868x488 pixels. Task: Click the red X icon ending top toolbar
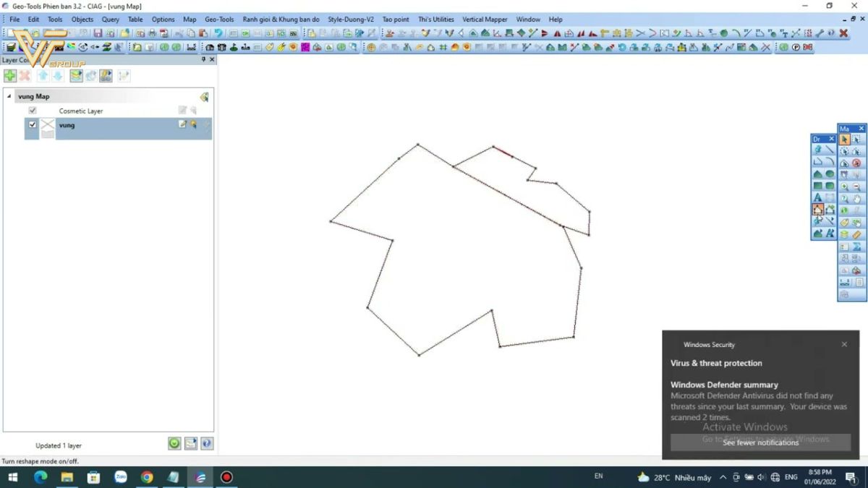click(x=843, y=33)
